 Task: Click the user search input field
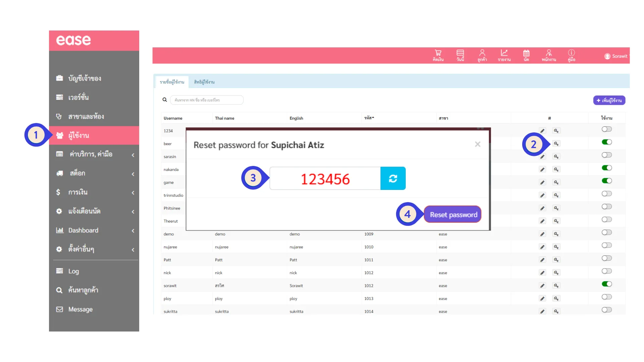click(207, 100)
